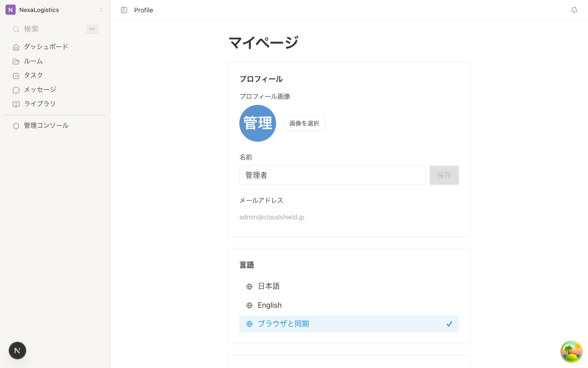Open the メッセージ chat bubble icon

coord(16,89)
